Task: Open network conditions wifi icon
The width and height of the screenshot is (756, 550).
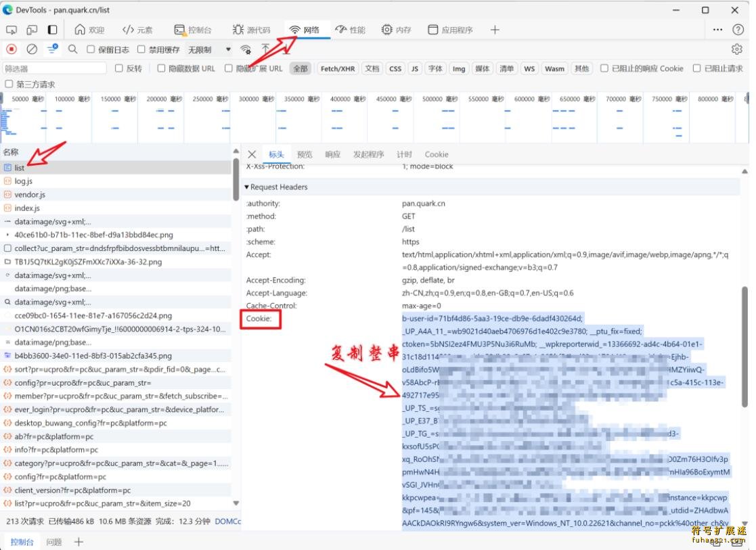Action: tap(246, 49)
